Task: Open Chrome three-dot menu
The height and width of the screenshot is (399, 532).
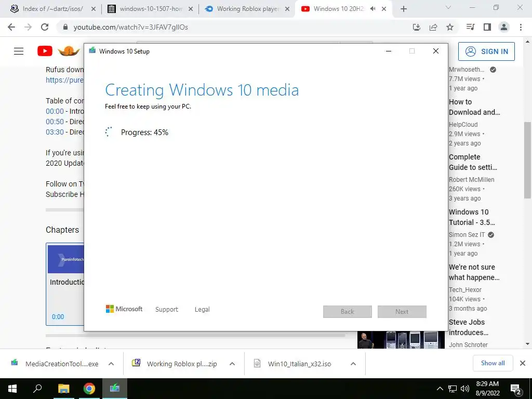Action: tap(521, 27)
